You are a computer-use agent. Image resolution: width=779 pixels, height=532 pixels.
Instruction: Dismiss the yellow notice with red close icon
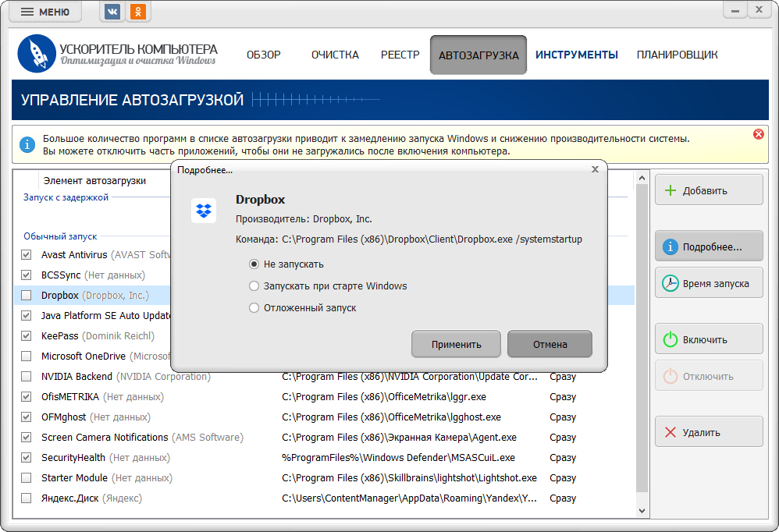758,134
